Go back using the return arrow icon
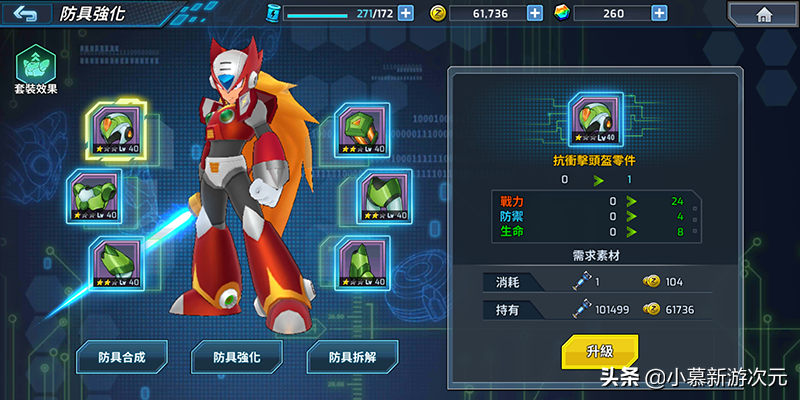This screenshot has height=400, width=800. (26, 14)
